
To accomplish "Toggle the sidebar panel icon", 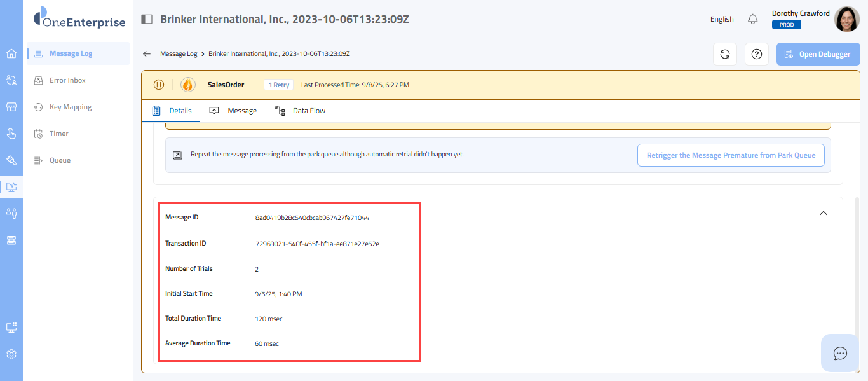I will (147, 19).
